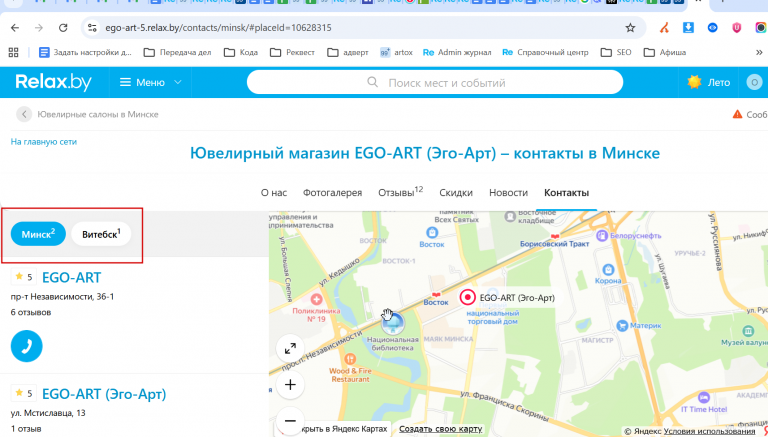Click the browser forward arrow
The width and height of the screenshot is (768, 437).
pyautogui.click(x=39, y=28)
